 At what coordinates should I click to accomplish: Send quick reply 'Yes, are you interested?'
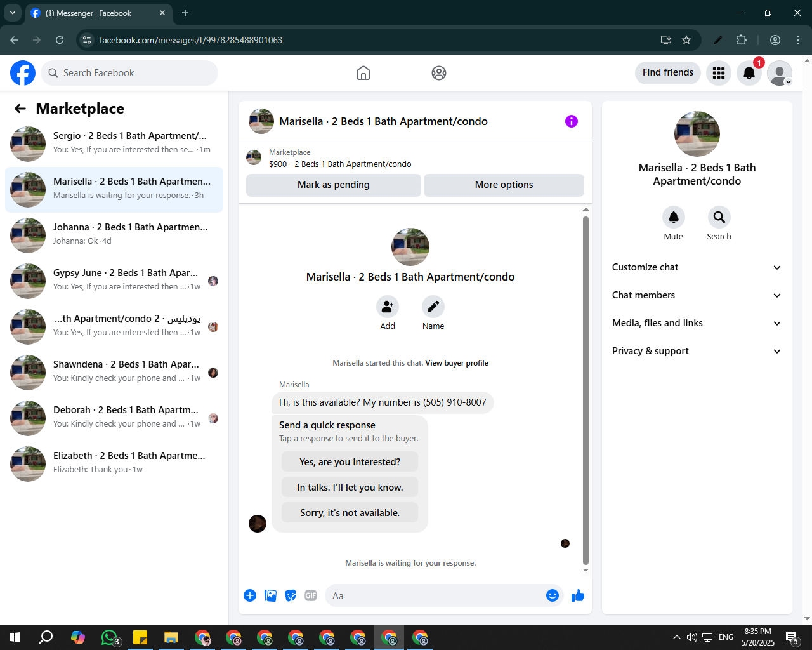[350, 461]
